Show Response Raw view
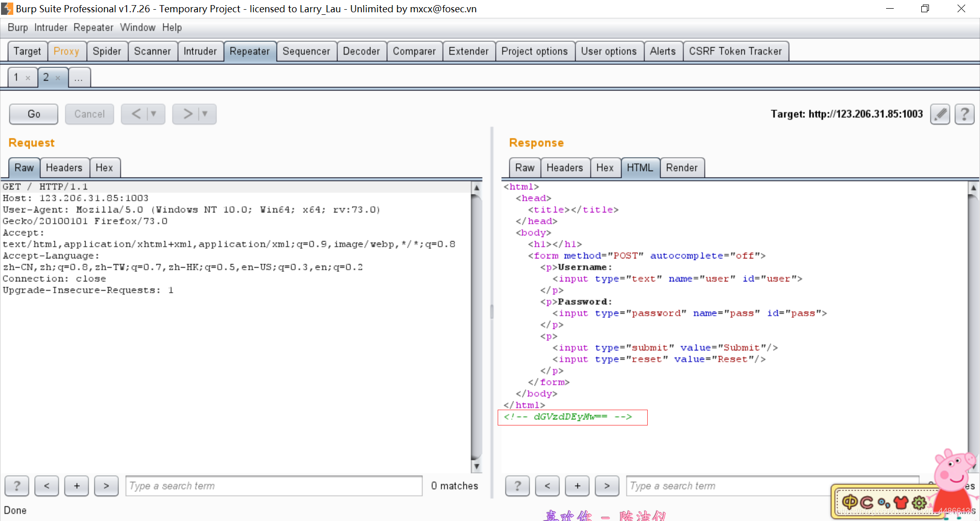The height and width of the screenshot is (521, 980). coord(525,168)
